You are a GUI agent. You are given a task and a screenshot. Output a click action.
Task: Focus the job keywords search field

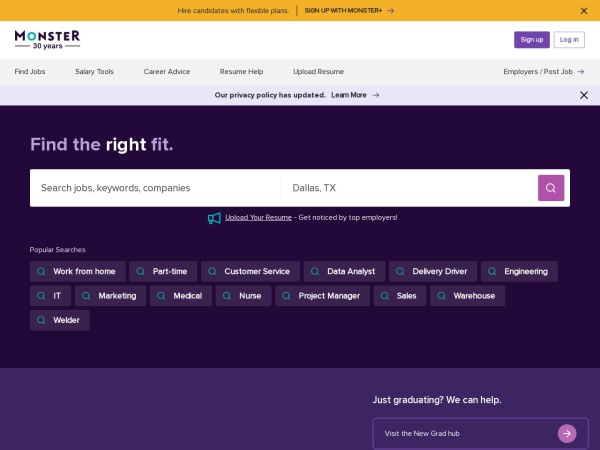tap(155, 188)
